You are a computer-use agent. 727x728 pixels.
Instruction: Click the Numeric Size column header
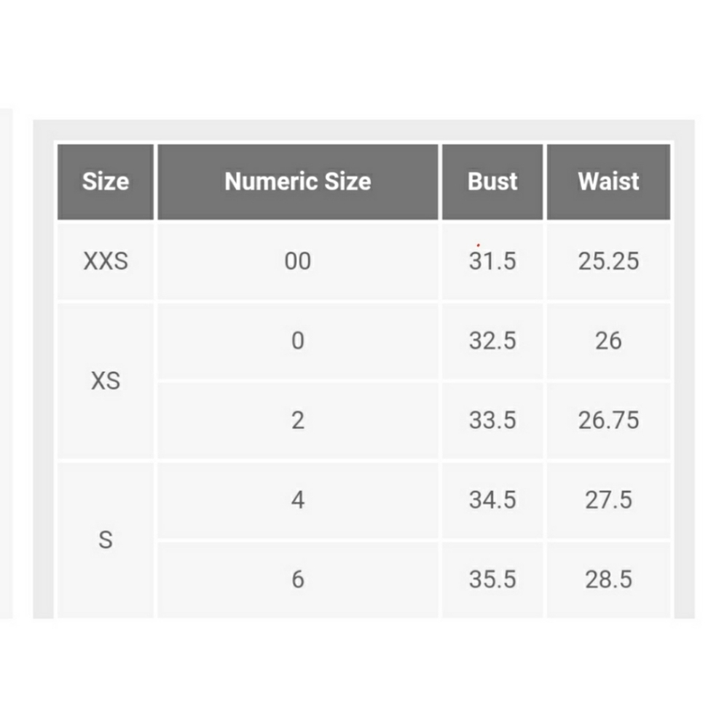[x=298, y=181]
